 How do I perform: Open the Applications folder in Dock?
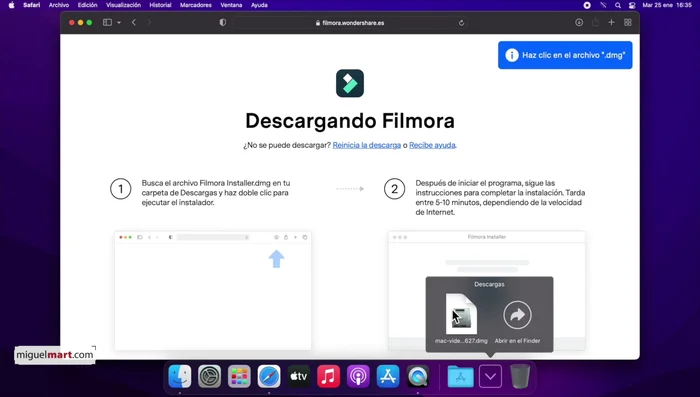point(460,376)
